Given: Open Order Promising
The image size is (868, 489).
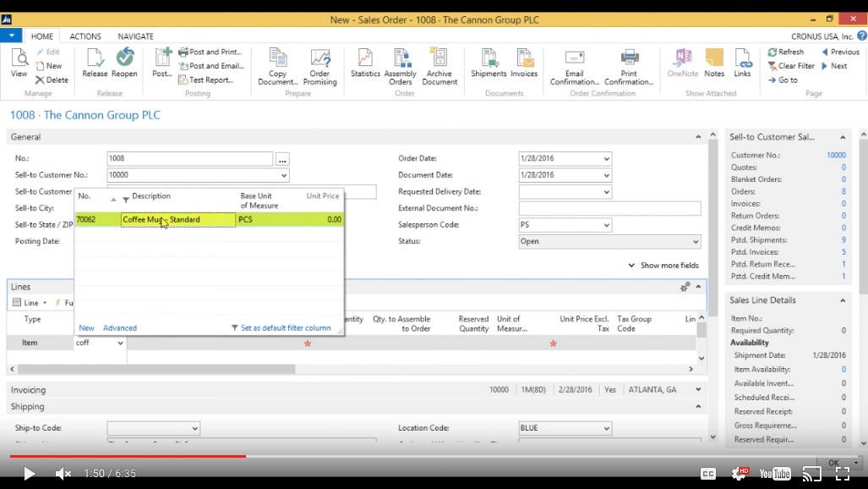Looking at the screenshot, I should 320,67.
